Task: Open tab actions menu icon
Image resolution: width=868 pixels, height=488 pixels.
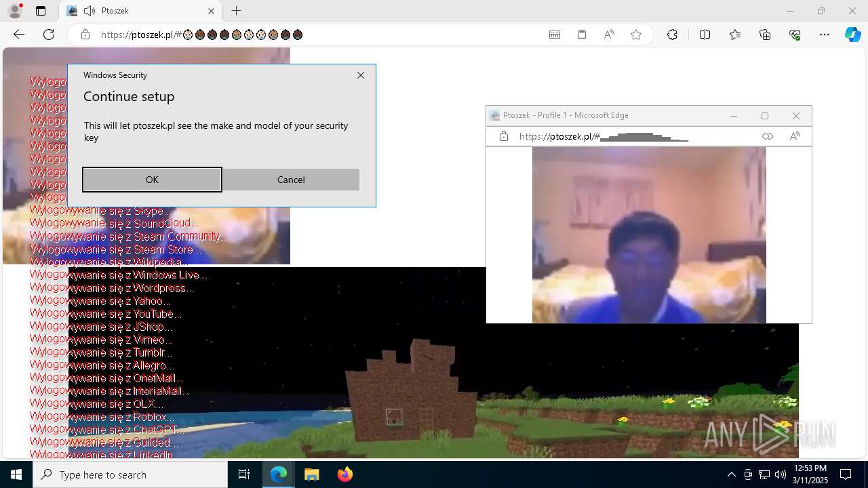Action: pos(41,11)
